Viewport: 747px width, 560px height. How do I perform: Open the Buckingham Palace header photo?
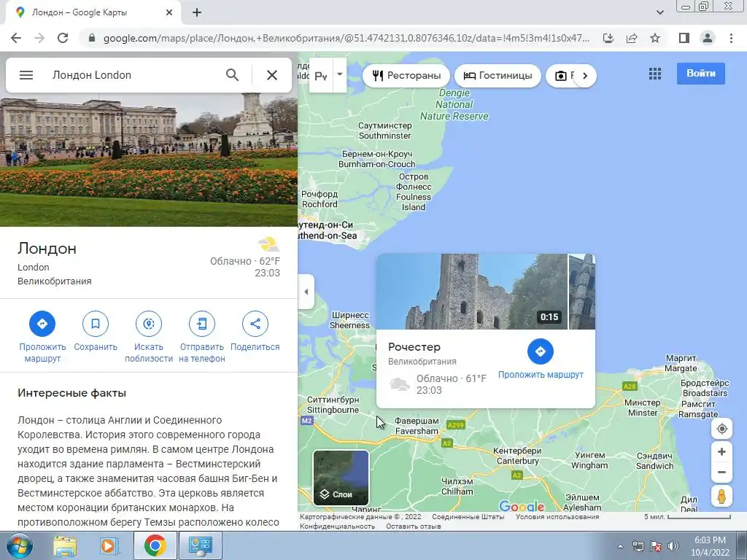pos(149,160)
